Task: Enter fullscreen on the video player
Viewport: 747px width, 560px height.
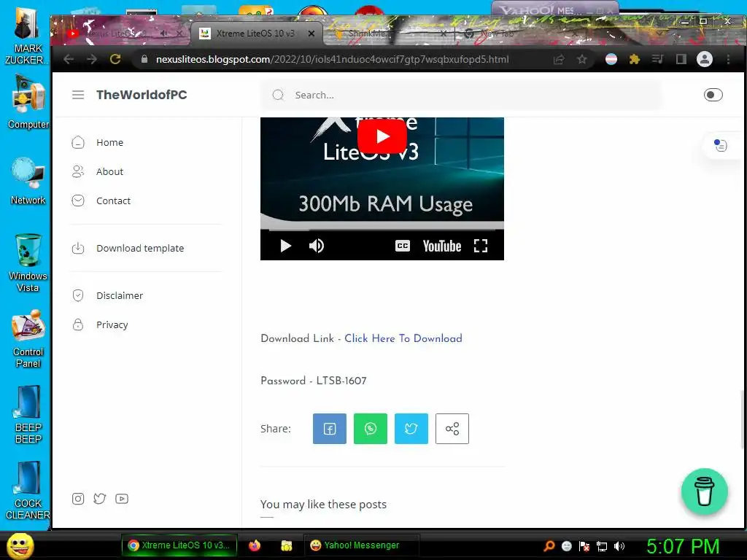Action: (481, 246)
